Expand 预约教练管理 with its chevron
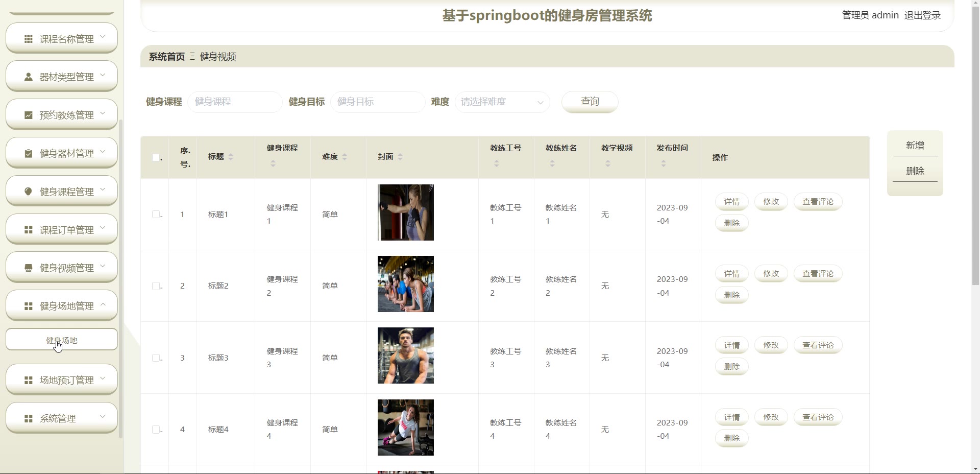980x474 pixels. pyautogui.click(x=103, y=113)
